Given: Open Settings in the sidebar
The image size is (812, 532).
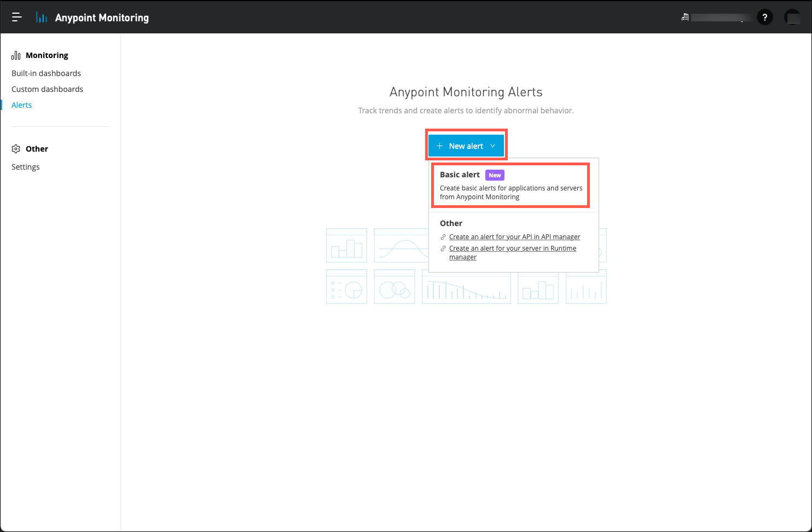Looking at the screenshot, I should pos(26,167).
